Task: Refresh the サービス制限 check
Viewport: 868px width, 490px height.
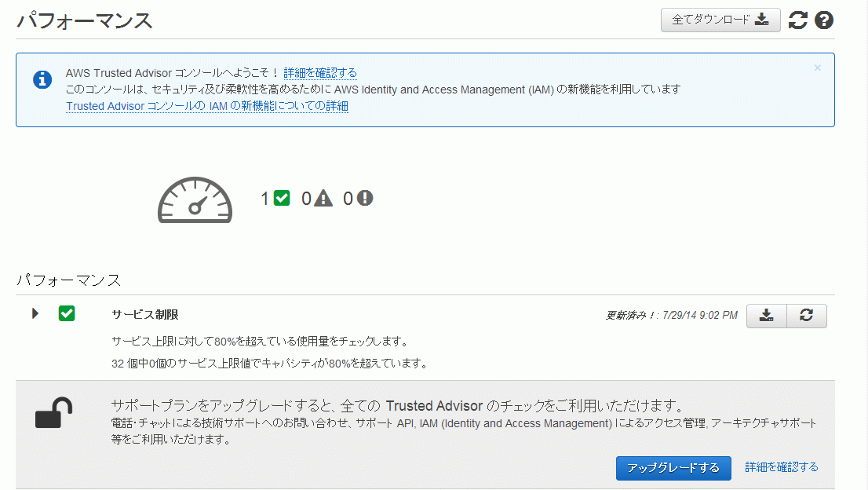Action: (x=807, y=316)
